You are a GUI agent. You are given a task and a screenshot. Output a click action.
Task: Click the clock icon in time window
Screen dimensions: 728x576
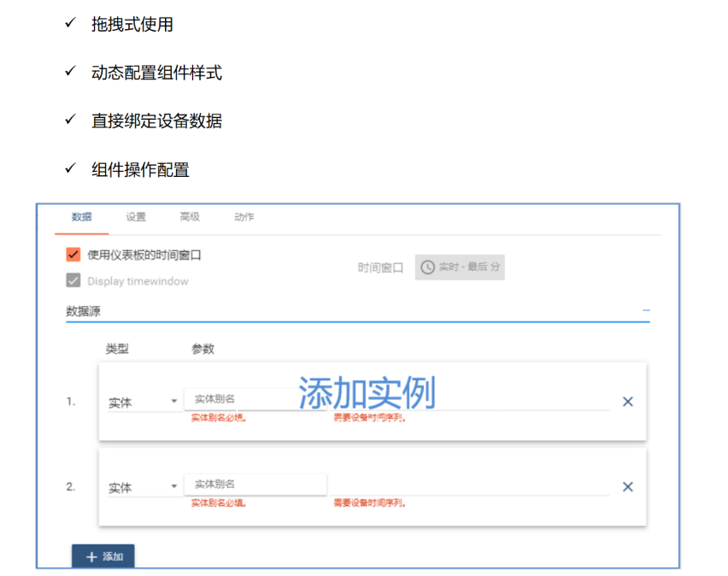pos(427,267)
